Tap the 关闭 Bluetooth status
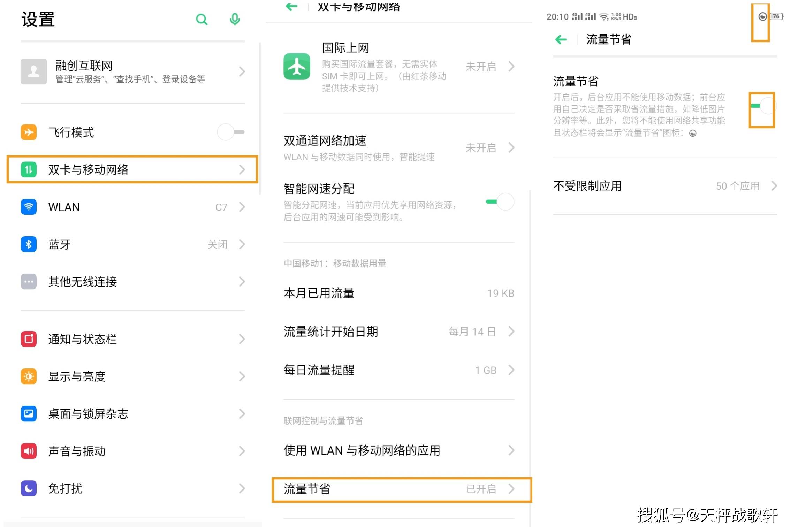Image resolution: width=798 pixels, height=532 pixels. 217,244
